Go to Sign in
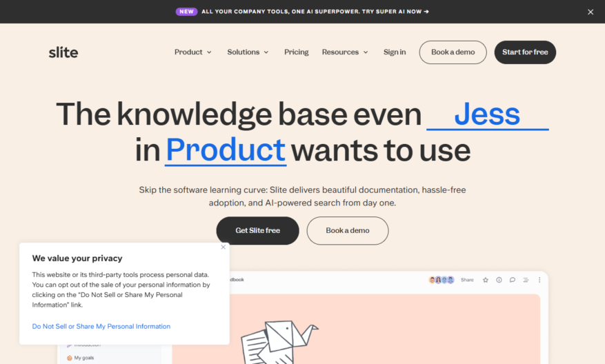The image size is (605, 364). click(x=395, y=52)
